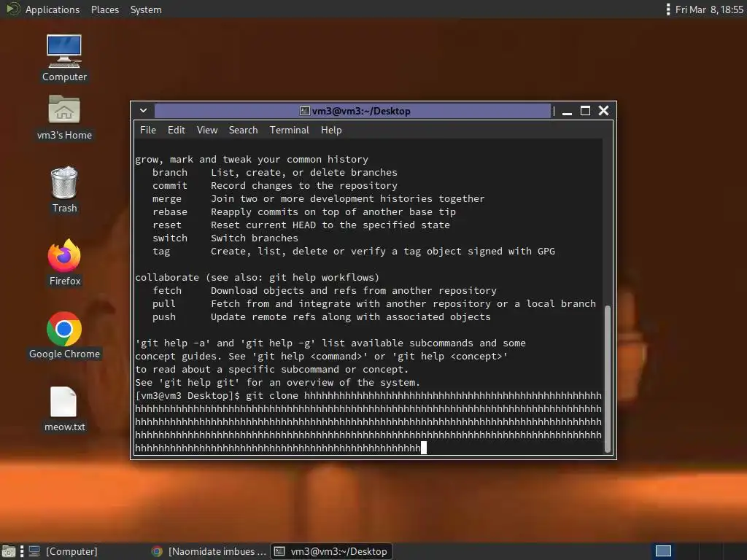747x560 pixels.
Task: Maximize the terminal window
Action: 586,111
